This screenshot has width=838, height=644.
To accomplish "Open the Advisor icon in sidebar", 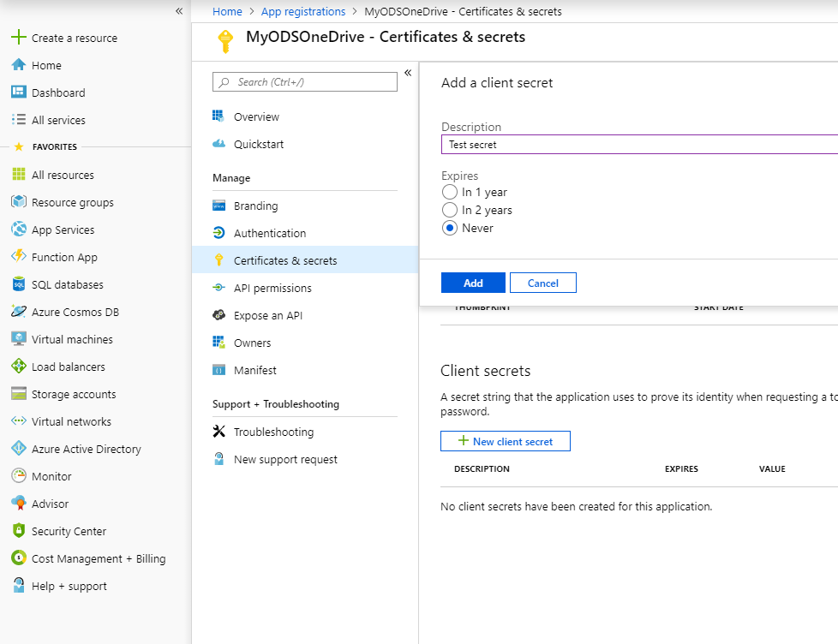I will [18, 504].
